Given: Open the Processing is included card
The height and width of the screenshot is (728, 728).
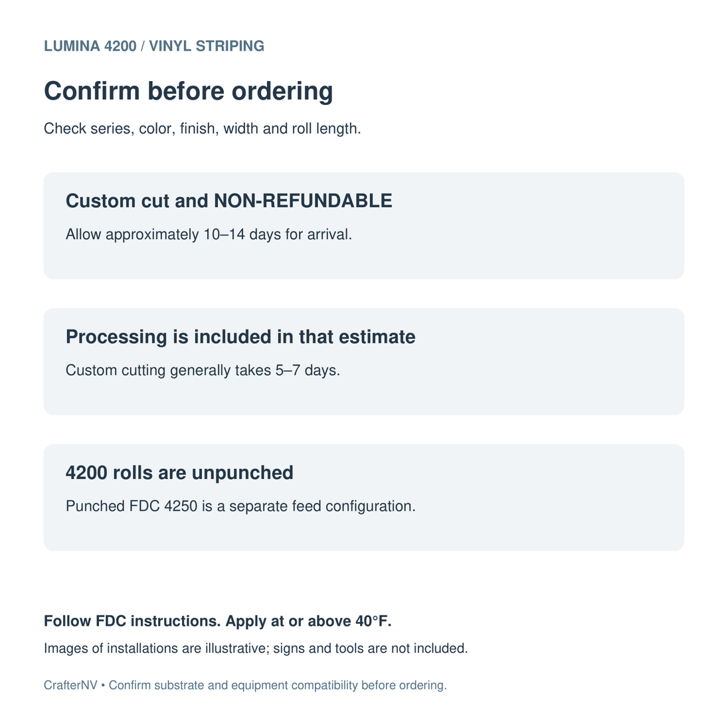Looking at the screenshot, I should (x=364, y=362).
